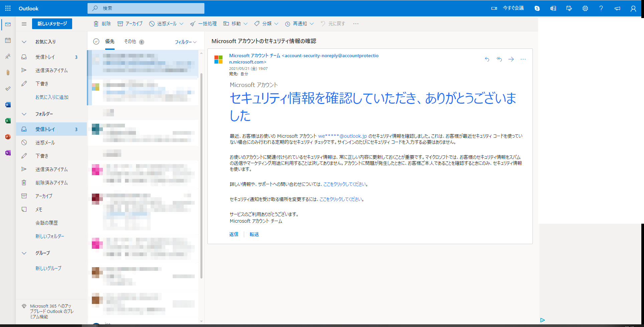Reply all using double arrow icon
Screen dimensions: 644x327
(499, 59)
